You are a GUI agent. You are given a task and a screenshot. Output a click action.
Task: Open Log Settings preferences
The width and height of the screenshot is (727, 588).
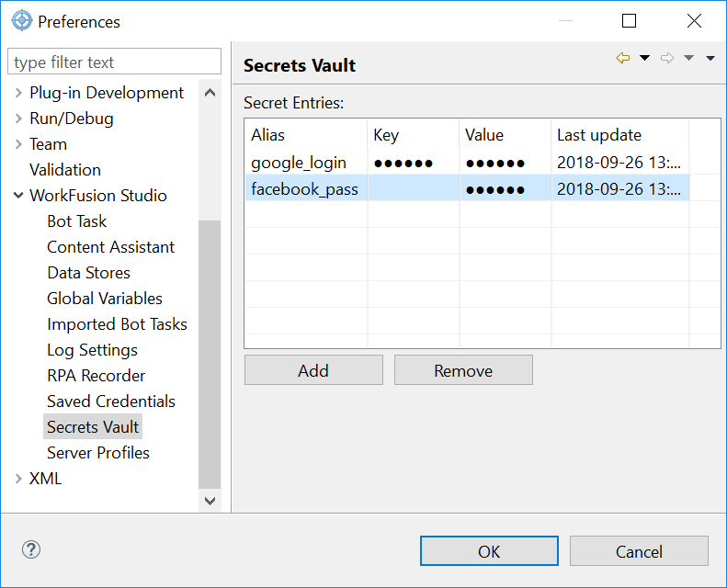[x=92, y=350]
